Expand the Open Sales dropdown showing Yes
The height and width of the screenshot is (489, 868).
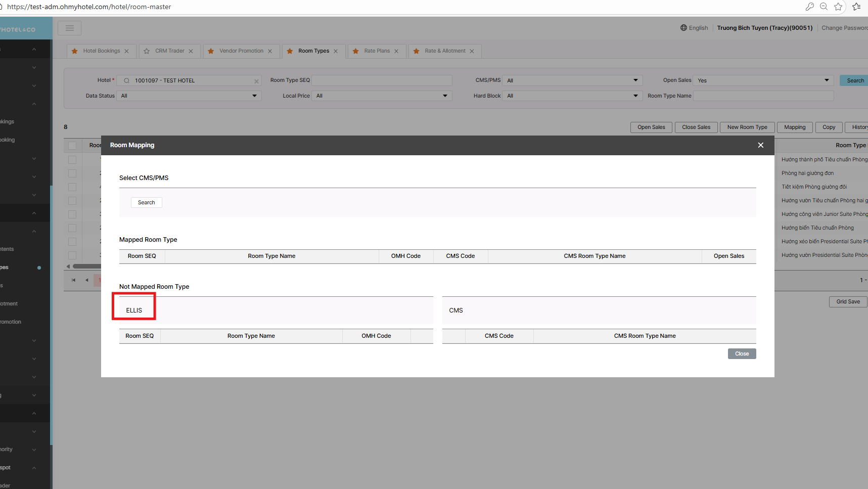pos(763,80)
